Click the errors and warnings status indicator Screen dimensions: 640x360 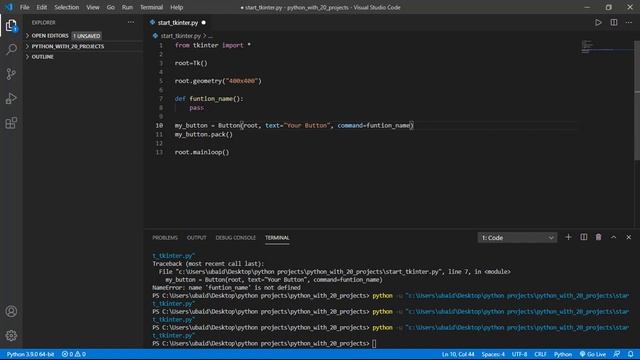[74, 354]
